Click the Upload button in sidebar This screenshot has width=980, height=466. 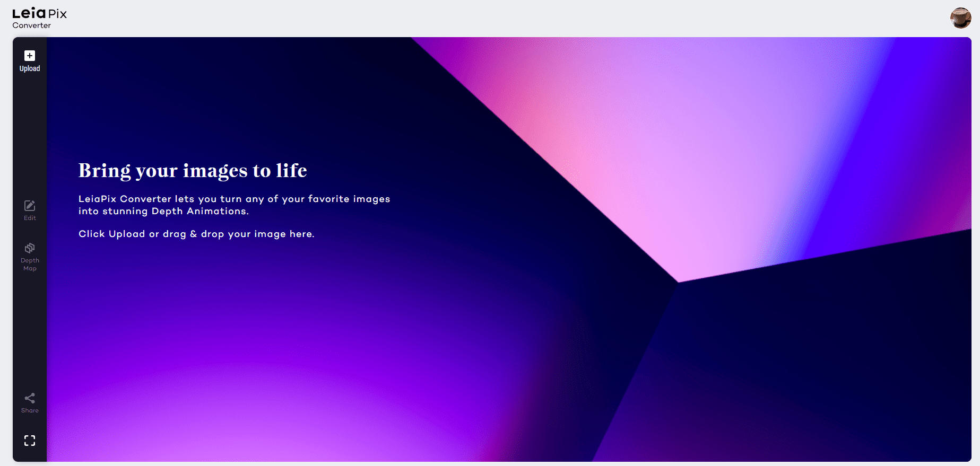coord(30,61)
